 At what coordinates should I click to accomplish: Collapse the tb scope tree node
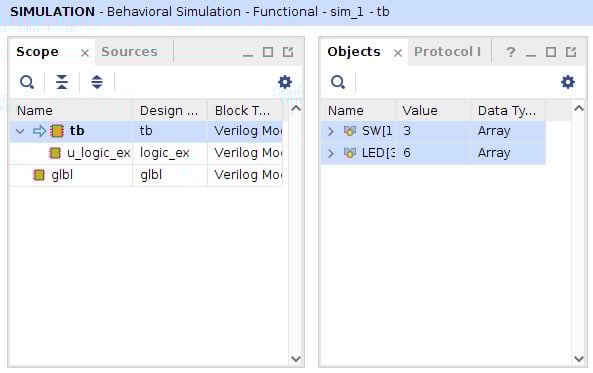click(20, 131)
